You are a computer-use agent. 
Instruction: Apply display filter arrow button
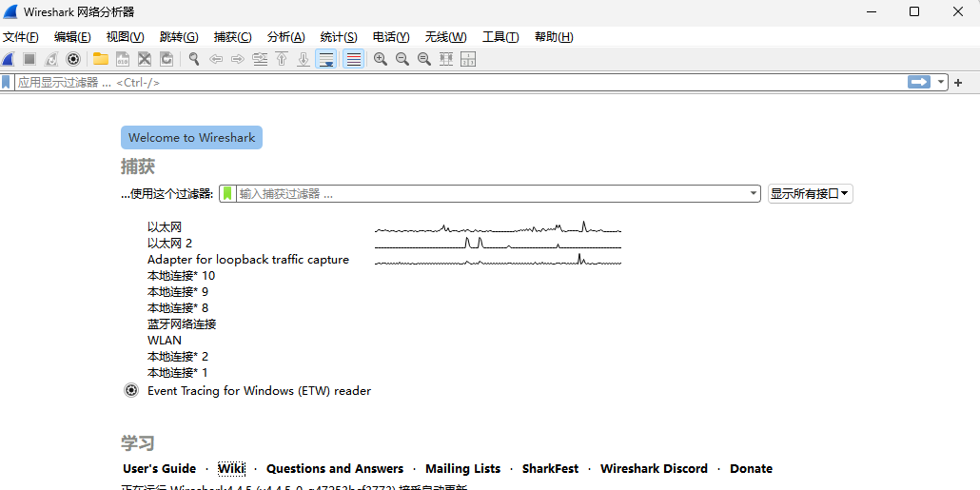click(x=919, y=82)
